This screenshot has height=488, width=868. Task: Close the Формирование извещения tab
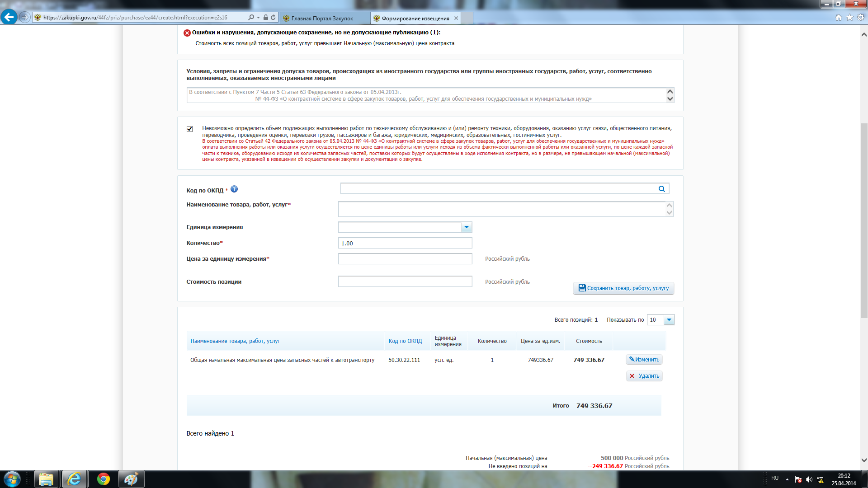pyautogui.click(x=456, y=19)
